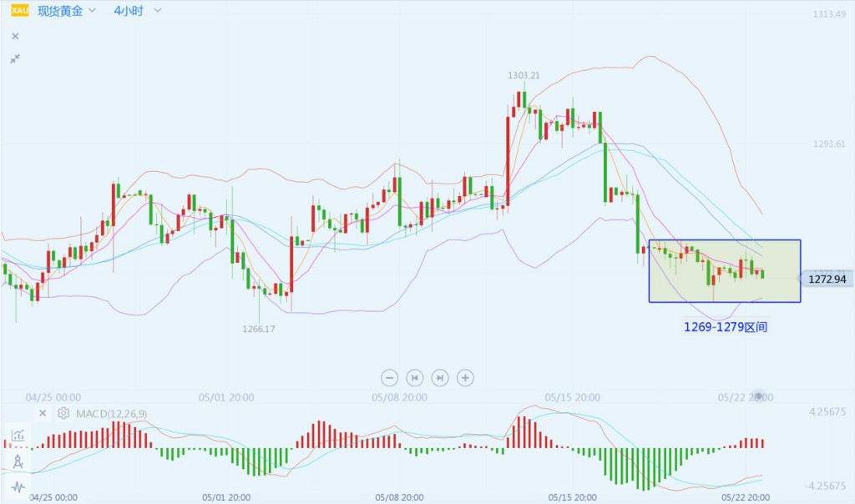Viewport: 855px width, 504px height.
Task: Click the collapse arrows icon under the X
Action: click(15, 58)
